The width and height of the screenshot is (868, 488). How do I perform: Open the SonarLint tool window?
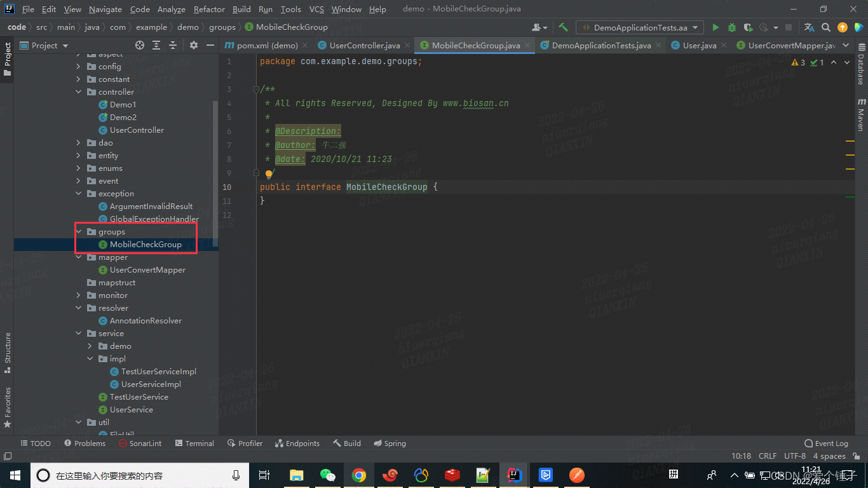pos(140,444)
